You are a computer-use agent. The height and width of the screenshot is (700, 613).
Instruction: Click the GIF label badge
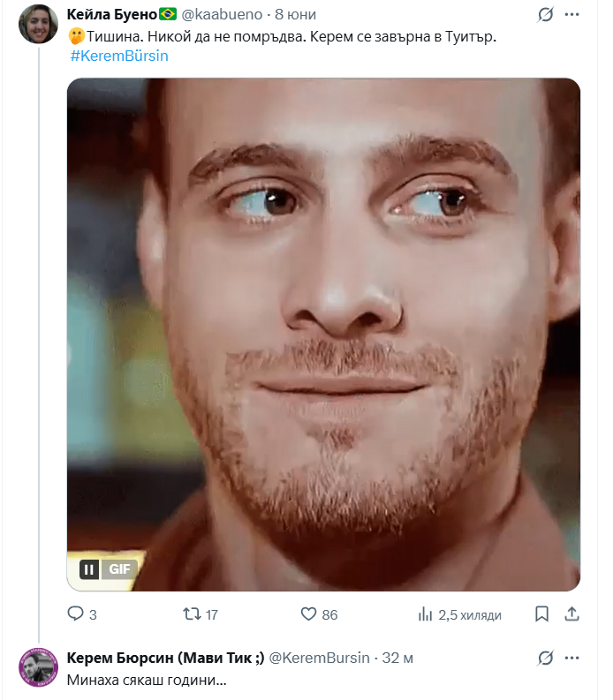119,569
